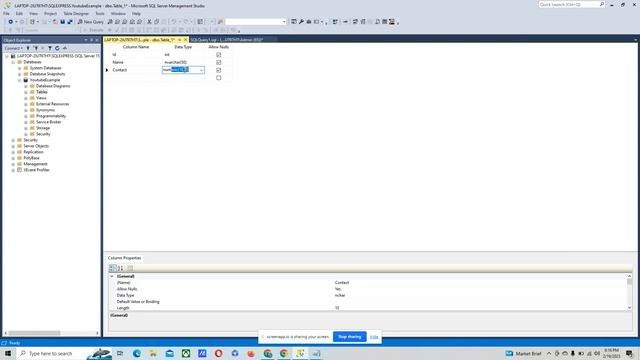Image resolution: width=640 pixels, height=360 pixels.
Task: Toggle Allow Nulls for Contact column
Action: 219,70
